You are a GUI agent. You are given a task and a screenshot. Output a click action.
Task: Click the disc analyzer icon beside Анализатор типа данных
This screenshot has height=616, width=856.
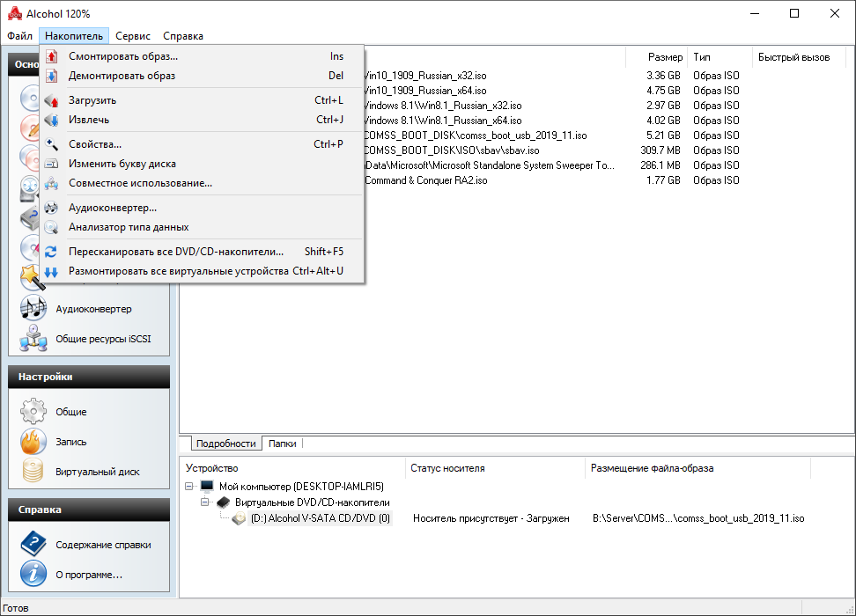coord(51,227)
